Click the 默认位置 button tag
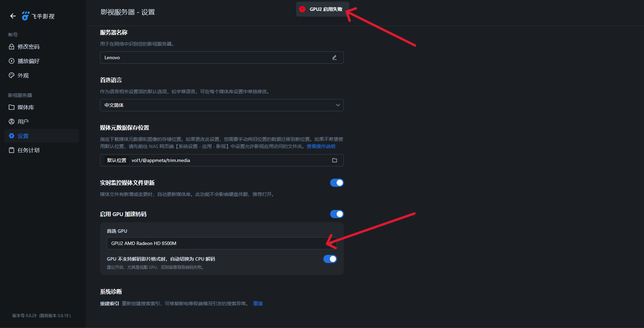Viewport: 644px width, 328px height. [117, 160]
